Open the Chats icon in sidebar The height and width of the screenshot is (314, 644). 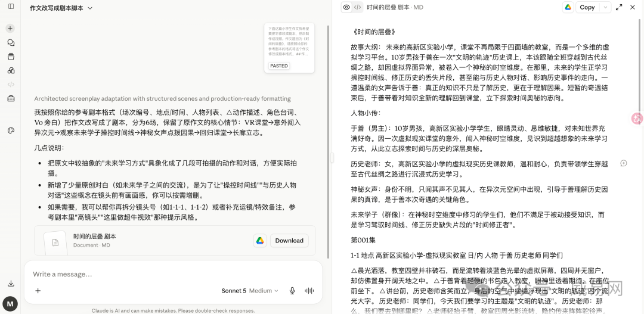click(11, 43)
